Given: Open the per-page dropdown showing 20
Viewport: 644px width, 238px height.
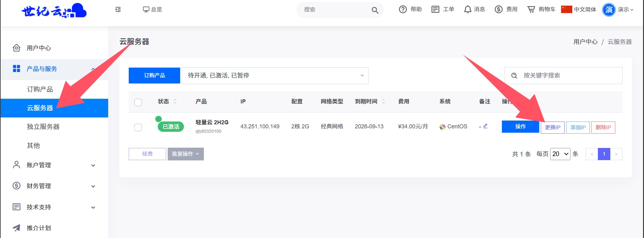Looking at the screenshot, I should pyautogui.click(x=560, y=154).
